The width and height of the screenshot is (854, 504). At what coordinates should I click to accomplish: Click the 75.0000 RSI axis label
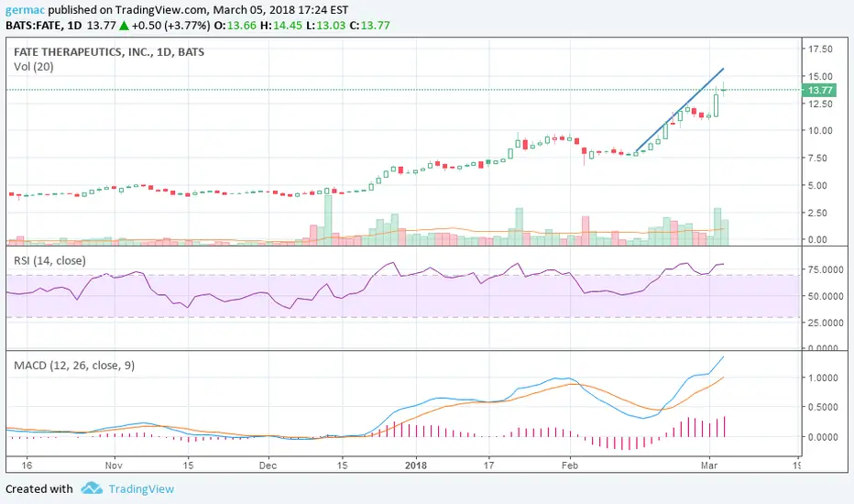826,269
